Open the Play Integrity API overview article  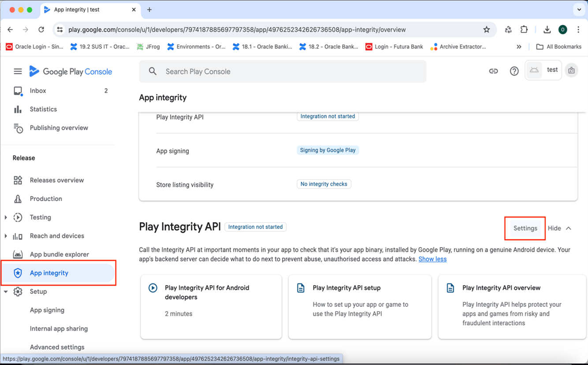[512, 307]
